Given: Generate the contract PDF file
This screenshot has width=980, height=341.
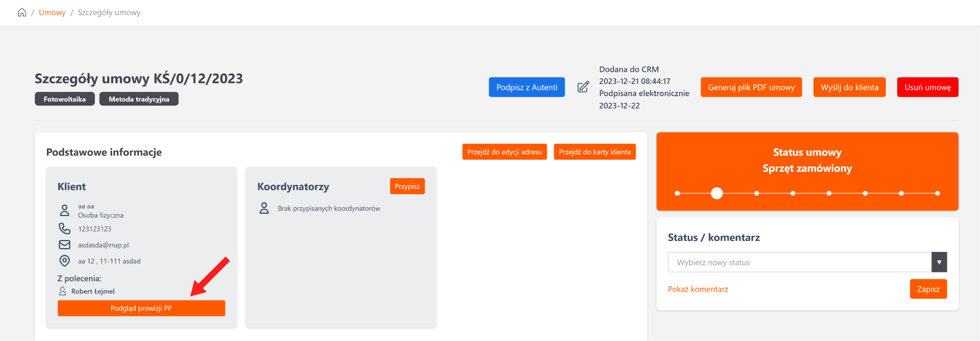Looking at the screenshot, I should pyautogui.click(x=751, y=87).
